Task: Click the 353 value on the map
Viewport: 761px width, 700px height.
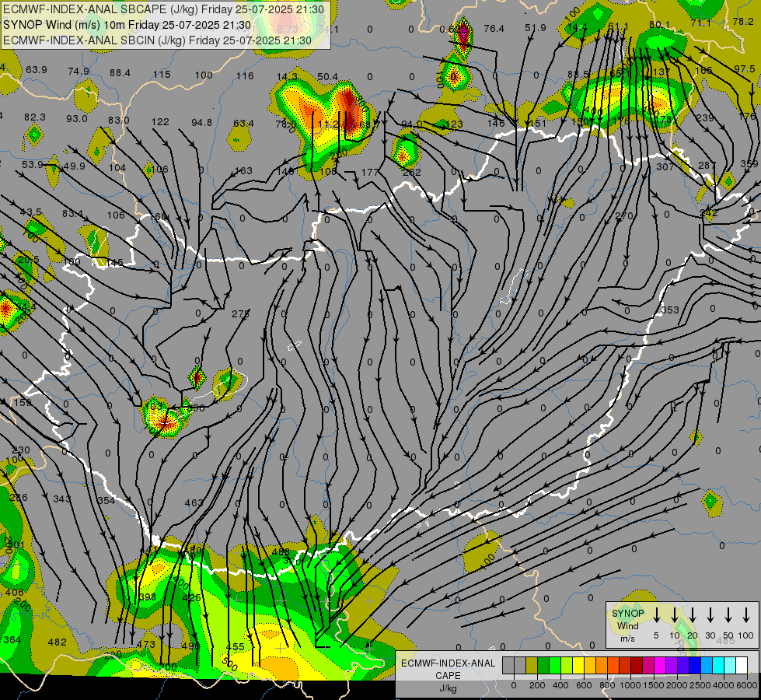Action: 670,310
